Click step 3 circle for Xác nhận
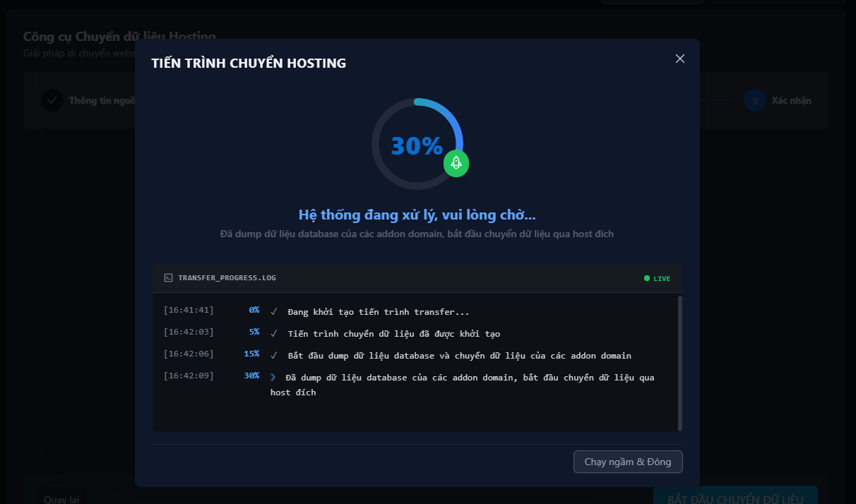 (755, 100)
